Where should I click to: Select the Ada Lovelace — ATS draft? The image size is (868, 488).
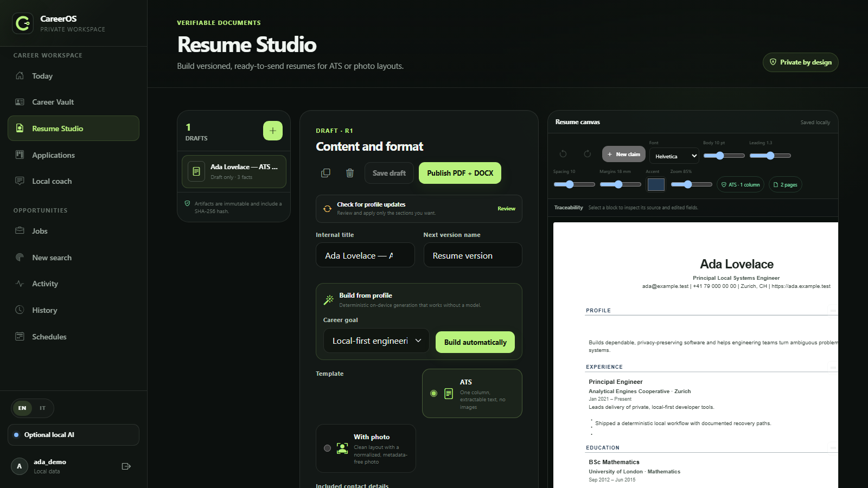pyautogui.click(x=234, y=171)
